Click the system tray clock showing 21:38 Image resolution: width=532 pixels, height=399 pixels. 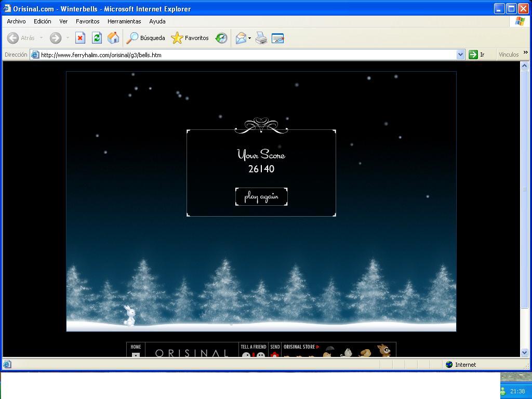coord(517,391)
